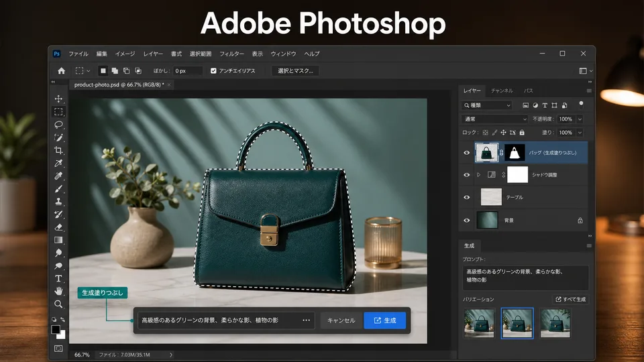The height and width of the screenshot is (362, 644).
Task: Toggle lock all padlock in ロック row
Action: [522, 133]
